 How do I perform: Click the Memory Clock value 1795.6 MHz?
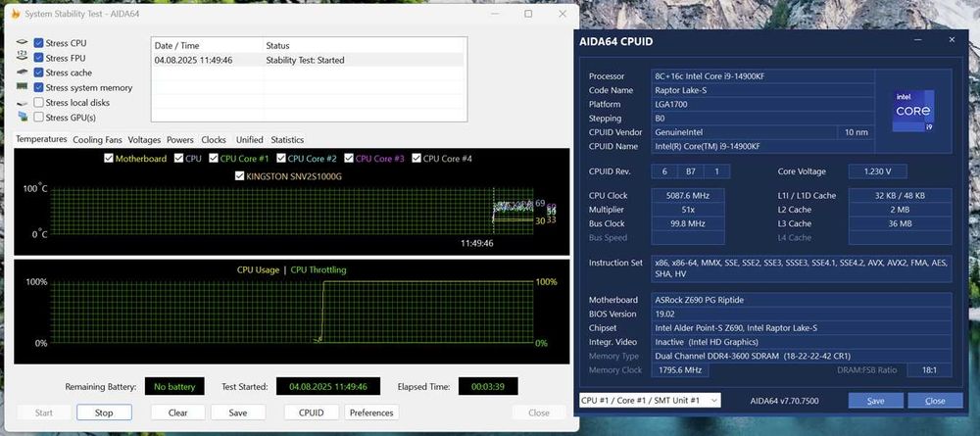[x=680, y=370]
